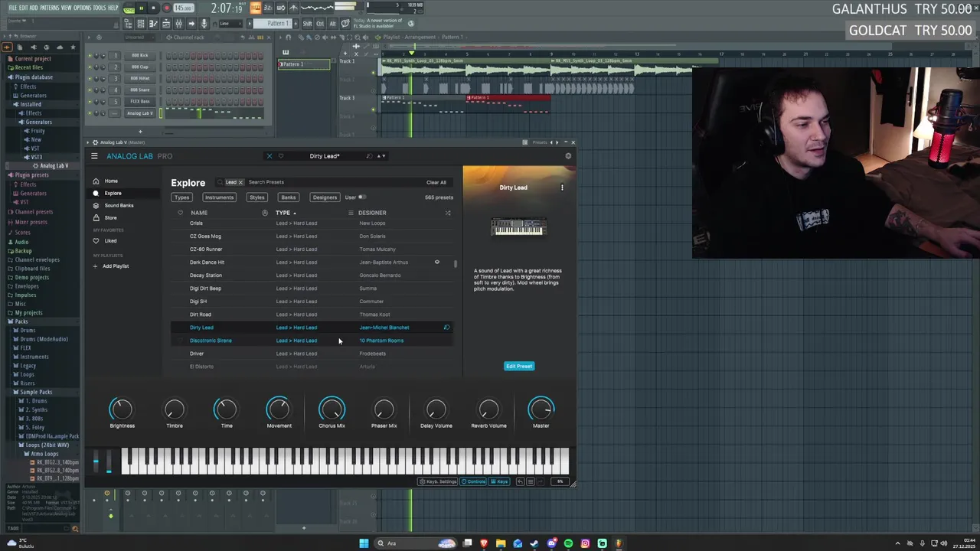Pause playback in FL Studio transport

(x=141, y=8)
